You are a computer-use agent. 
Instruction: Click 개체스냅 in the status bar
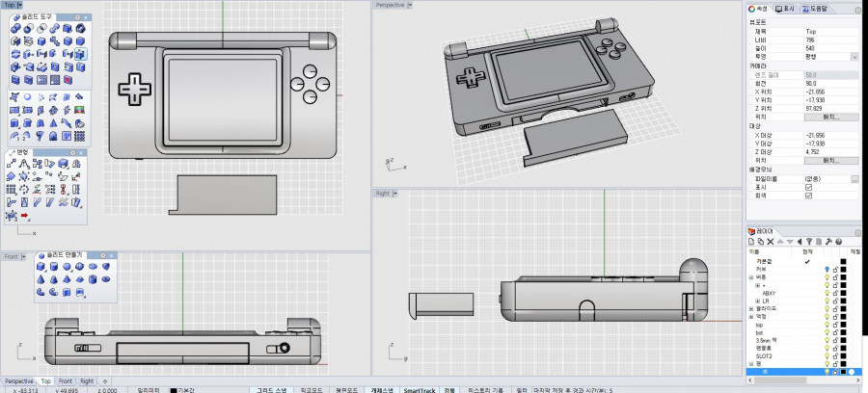(382, 390)
